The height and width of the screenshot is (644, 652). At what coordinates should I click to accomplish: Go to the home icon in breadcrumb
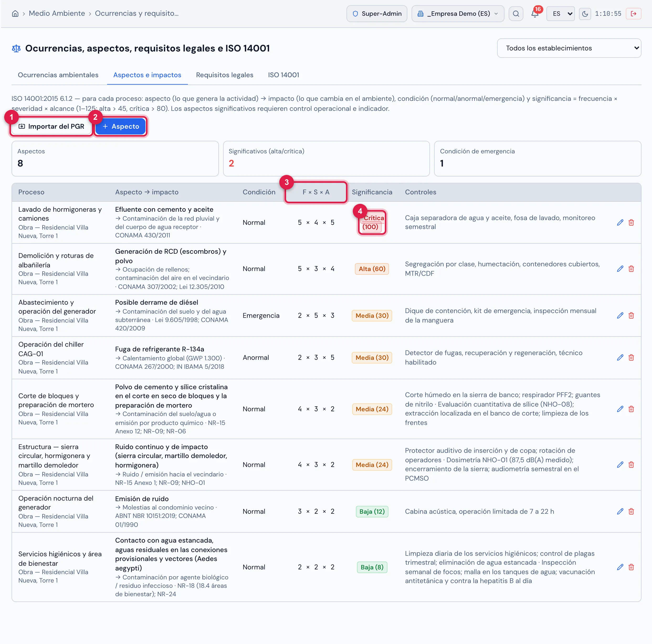point(15,13)
